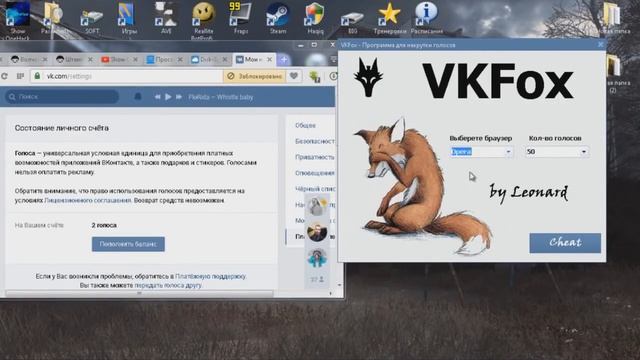Play the Flo Rida track in VK header

click(168, 97)
